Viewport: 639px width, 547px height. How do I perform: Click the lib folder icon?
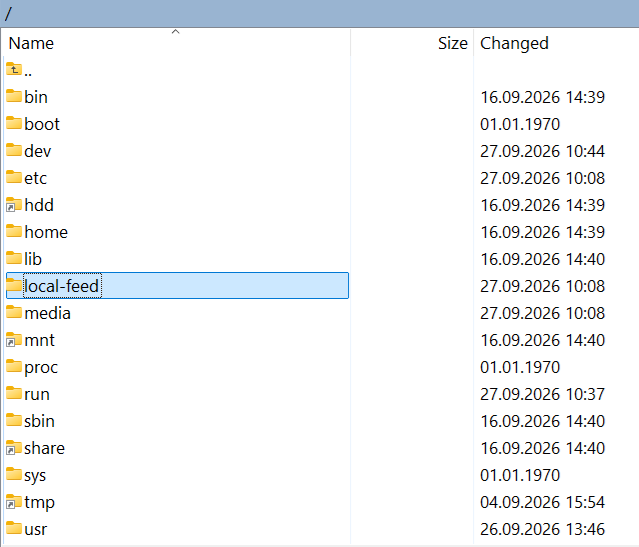[14, 258]
